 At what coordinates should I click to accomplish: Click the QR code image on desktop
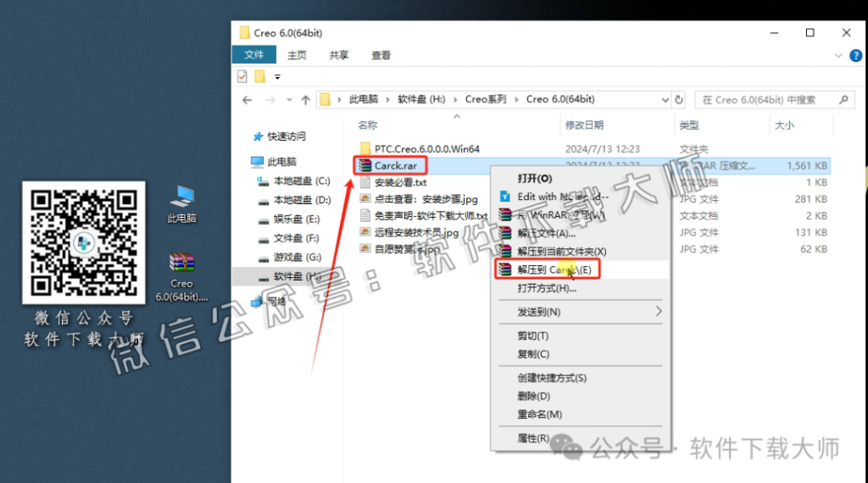point(84,242)
